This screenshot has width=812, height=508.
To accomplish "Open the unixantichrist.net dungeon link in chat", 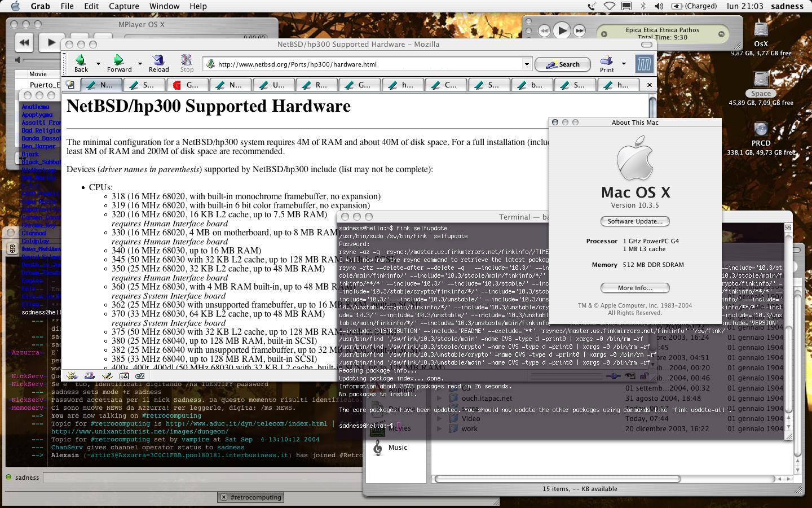I will [x=140, y=431].
